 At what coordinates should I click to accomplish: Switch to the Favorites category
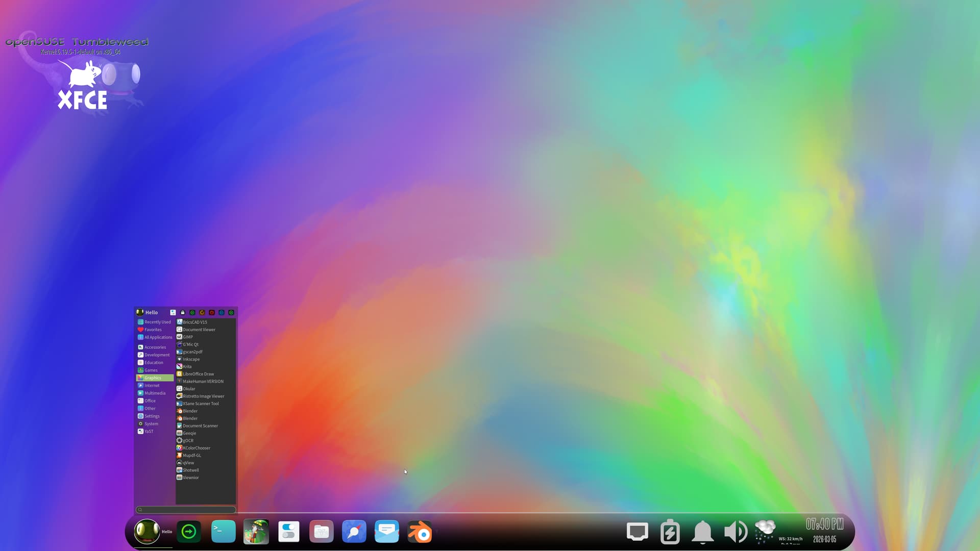point(153,330)
